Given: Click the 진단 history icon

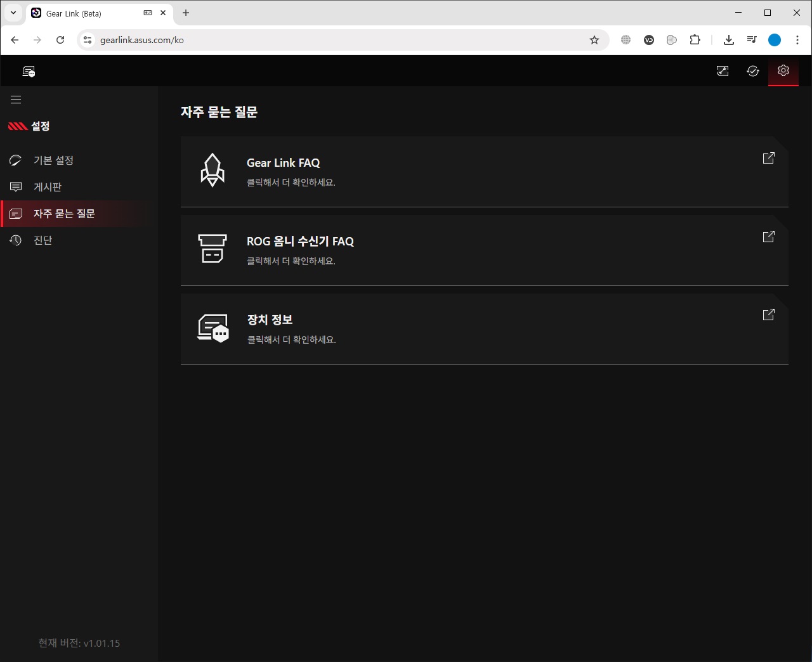Looking at the screenshot, I should pyautogui.click(x=16, y=240).
